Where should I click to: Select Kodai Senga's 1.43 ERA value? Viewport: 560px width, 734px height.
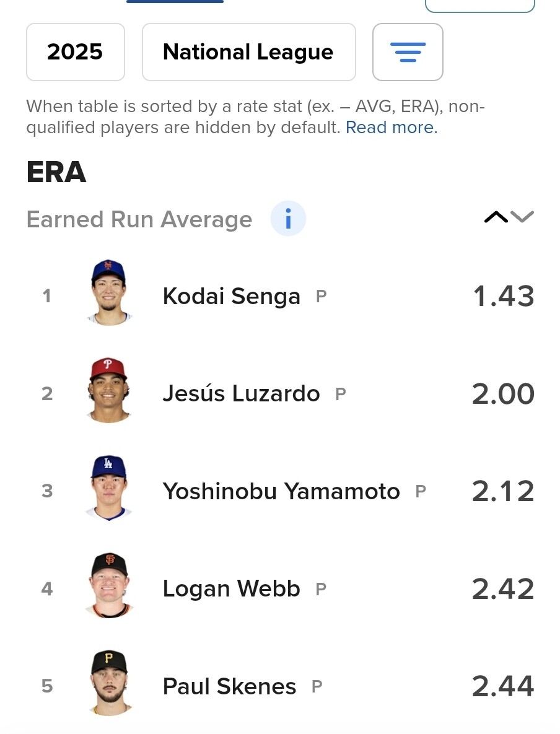point(503,296)
